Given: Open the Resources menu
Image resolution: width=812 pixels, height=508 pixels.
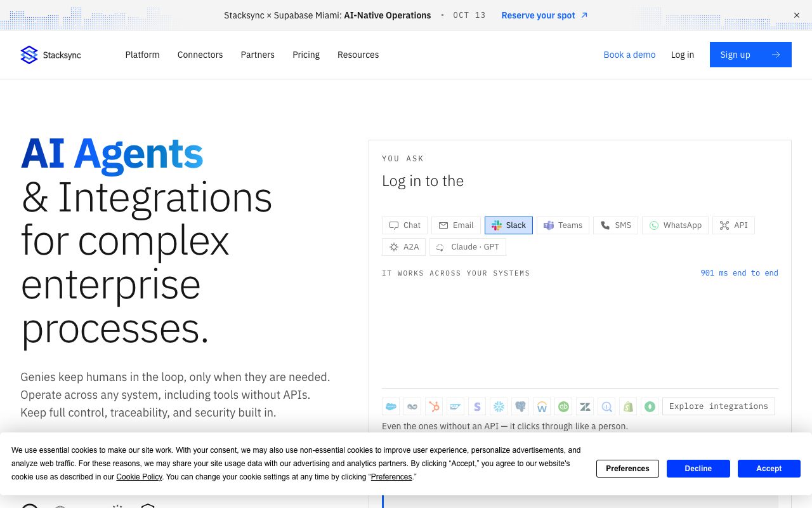Looking at the screenshot, I should point(358,55).
